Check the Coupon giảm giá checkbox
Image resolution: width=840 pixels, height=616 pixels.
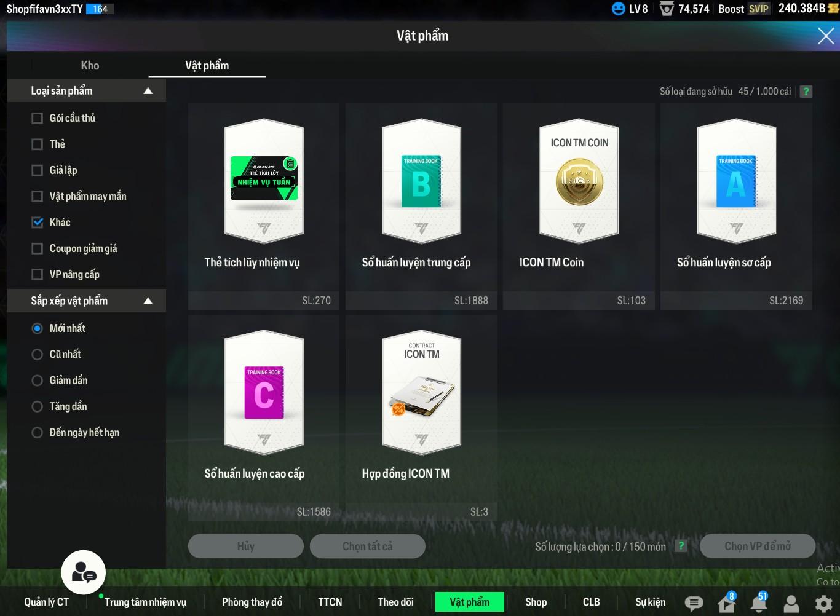[x=38, y=248]
